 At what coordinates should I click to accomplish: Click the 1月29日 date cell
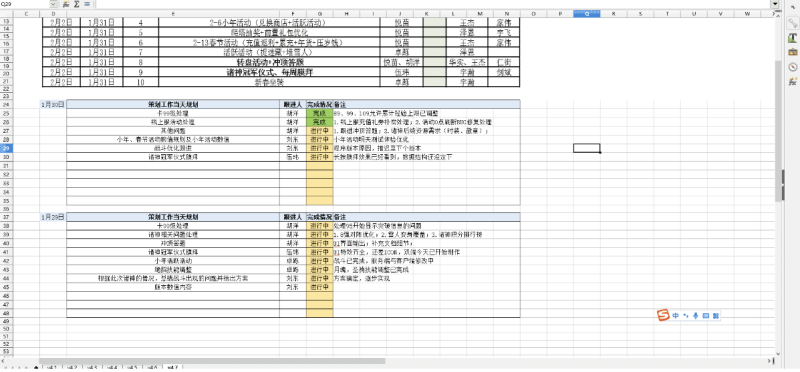point(53,217)
